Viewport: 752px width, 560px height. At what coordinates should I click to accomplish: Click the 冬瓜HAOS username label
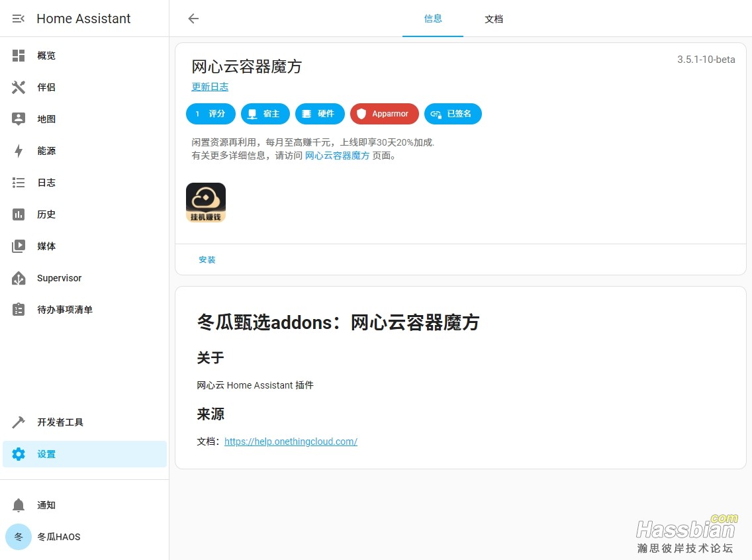59,537
